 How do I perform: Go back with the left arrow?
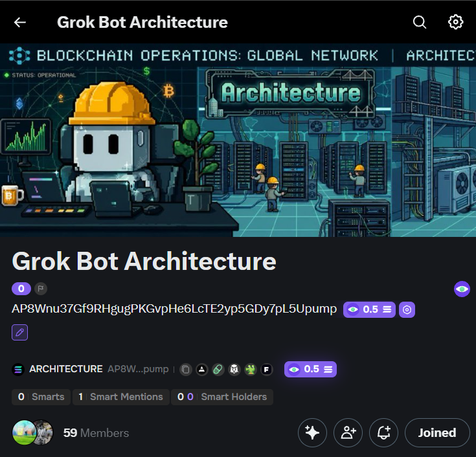pyautogui.click(x=20, y=22)
